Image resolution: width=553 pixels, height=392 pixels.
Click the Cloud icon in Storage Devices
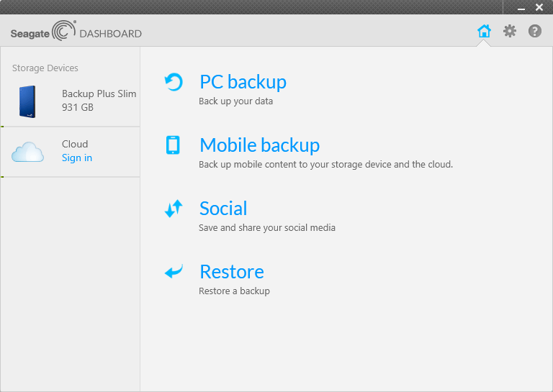(27, 152)
